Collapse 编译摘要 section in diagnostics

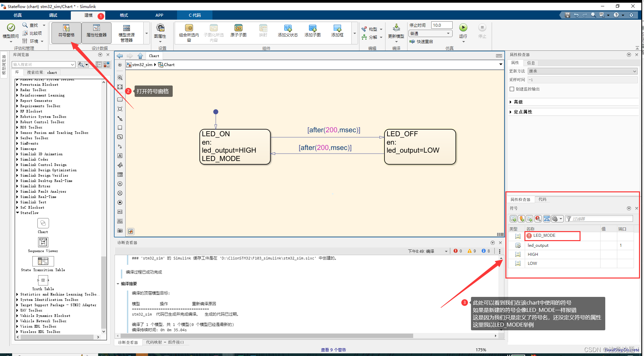[118, 284]
